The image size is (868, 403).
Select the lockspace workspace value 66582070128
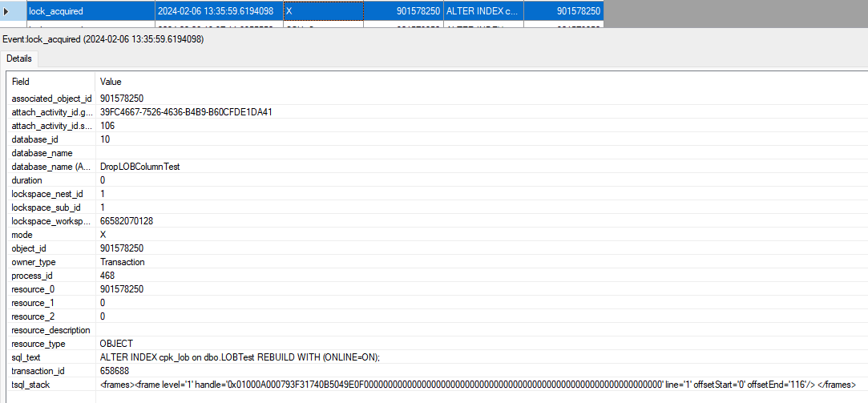[x=127, y=221]
